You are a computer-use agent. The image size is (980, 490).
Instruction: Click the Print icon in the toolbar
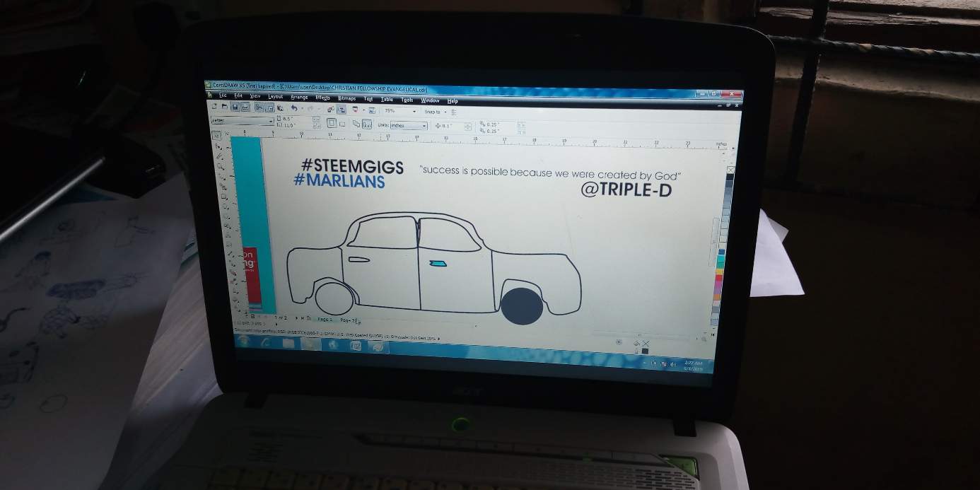(245, 107)
